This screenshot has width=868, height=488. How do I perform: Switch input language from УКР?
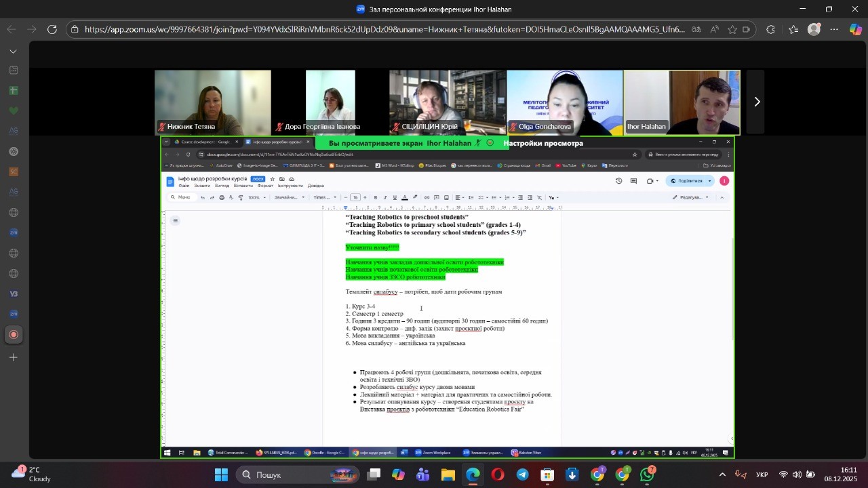click(762, 475)
